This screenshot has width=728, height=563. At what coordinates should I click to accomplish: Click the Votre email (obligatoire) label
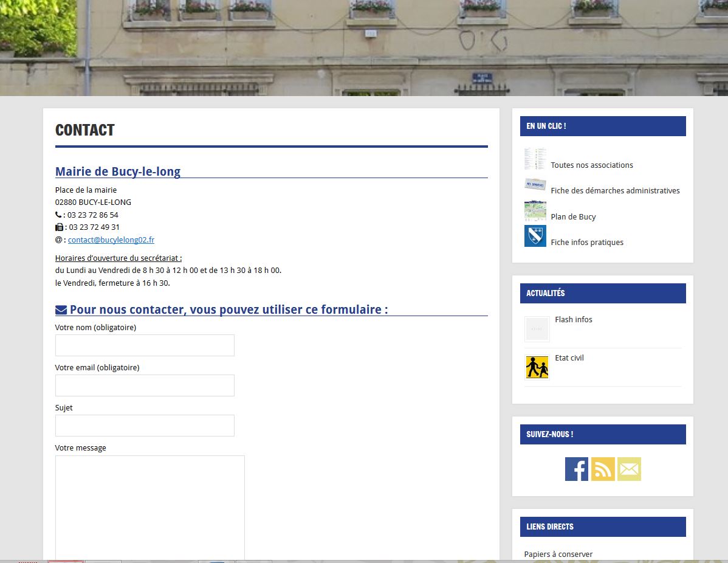(97, 367)
